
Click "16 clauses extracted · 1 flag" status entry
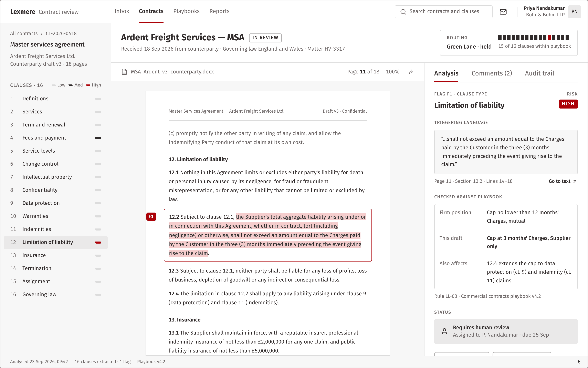click(x=102, y=362)
